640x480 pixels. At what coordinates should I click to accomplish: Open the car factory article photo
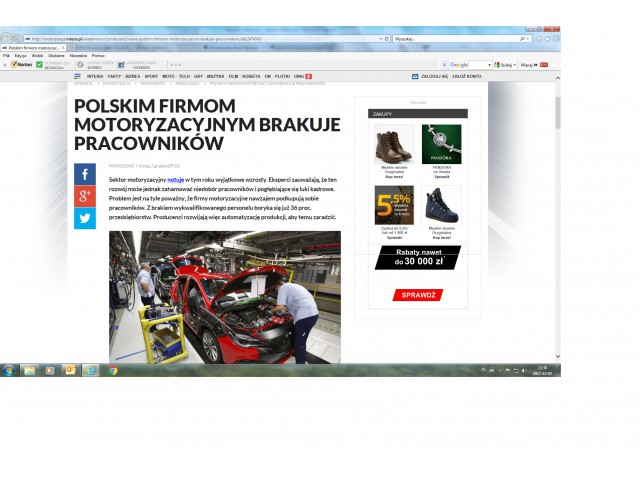pos(224,297)
